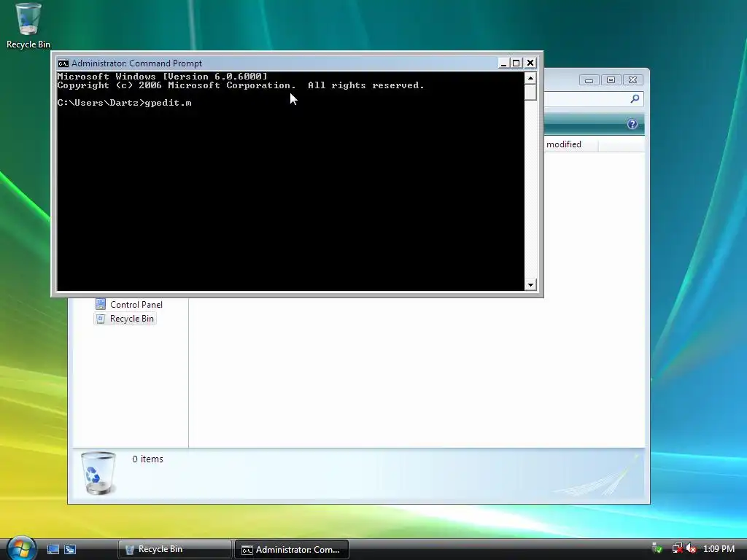Click the typed 'gpedit.m' command text
Screen dimensions: 747x560
click(x=169, y=103)
